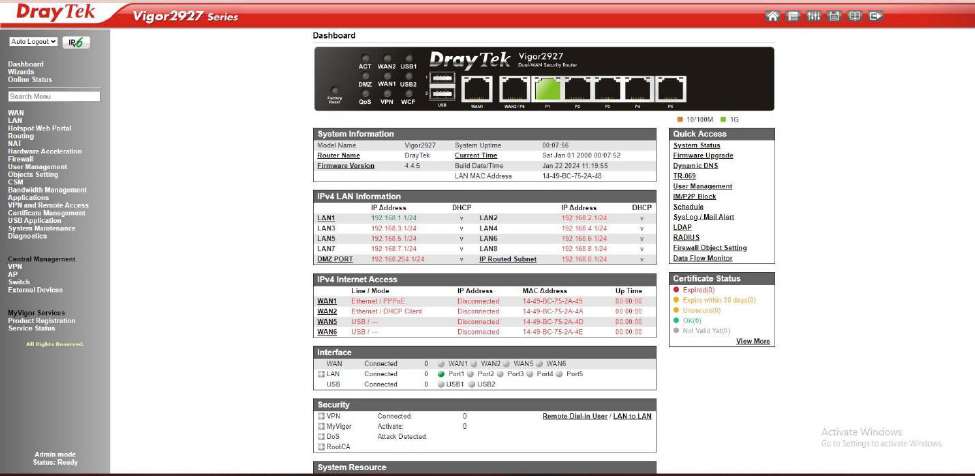Screen dimensions: 975x476
Task: Click the green 1G legend swatch
Action: point(723,119)
